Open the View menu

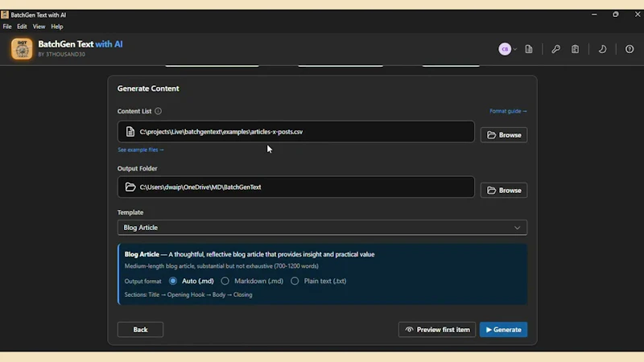[39, 27]
